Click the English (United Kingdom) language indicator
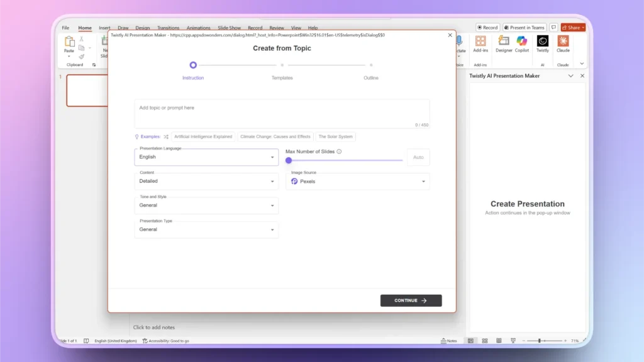Screen dimensions: 644x362 [x=116, y=341]
